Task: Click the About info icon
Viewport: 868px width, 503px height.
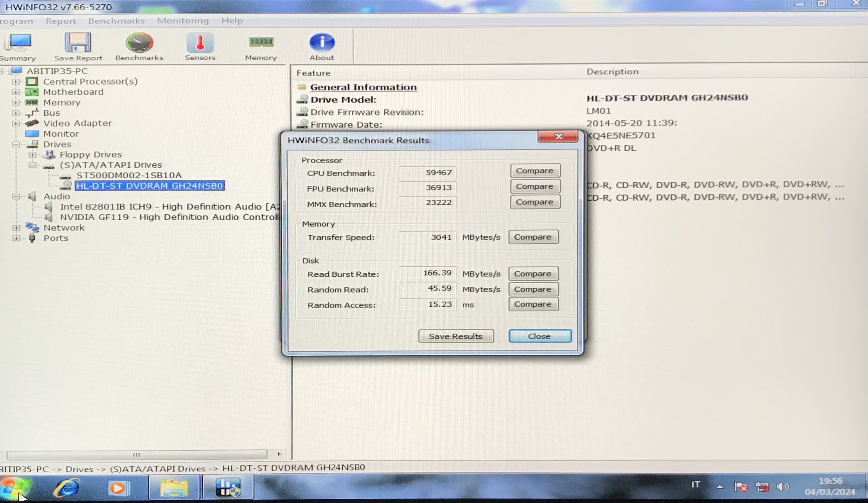Action: pos(322,46)
